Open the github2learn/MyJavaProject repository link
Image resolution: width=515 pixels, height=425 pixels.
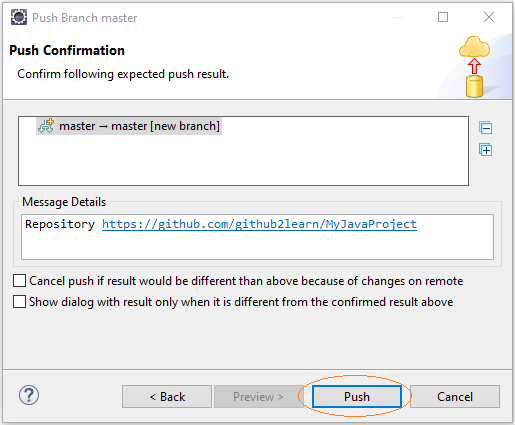[x=259, y=224]
